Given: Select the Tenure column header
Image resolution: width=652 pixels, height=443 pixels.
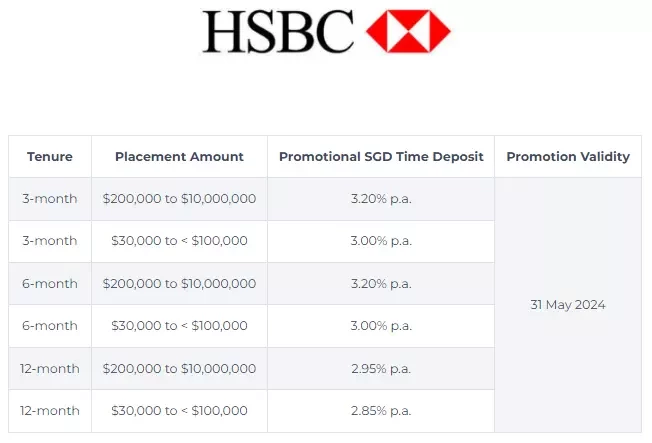Looking at the screenshot, I should pos(50,156).
